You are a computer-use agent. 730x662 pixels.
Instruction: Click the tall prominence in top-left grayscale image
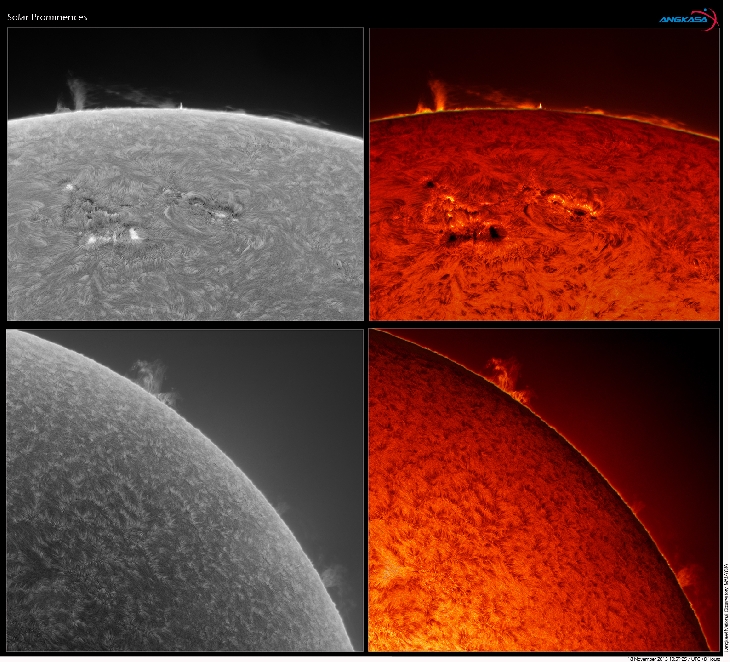tap(76, 93)
